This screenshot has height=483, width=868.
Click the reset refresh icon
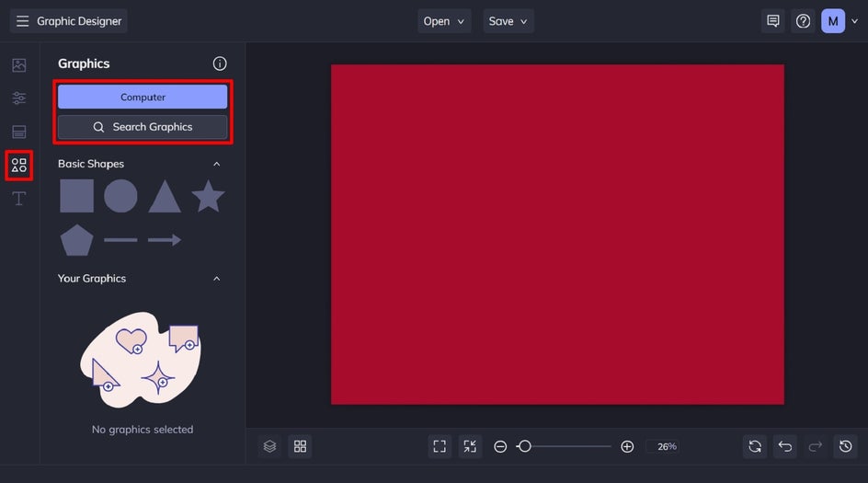click(x=755, y=446)
